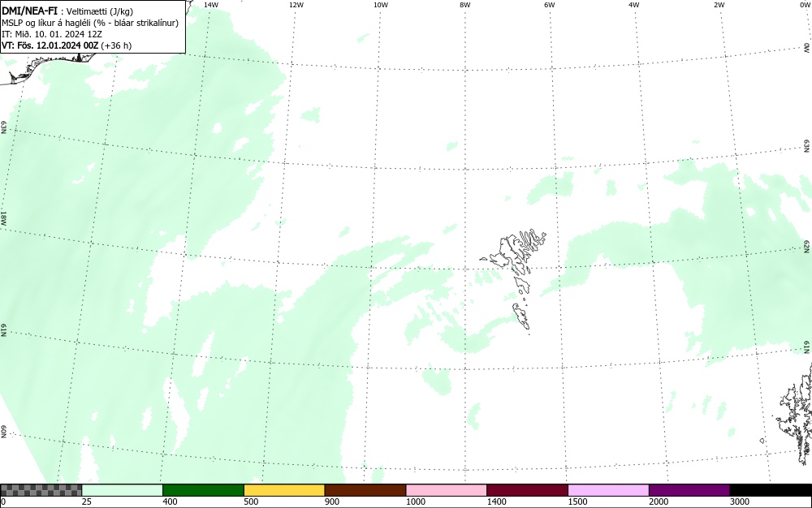Click the legend value '0'
This screenshot has height=508, width=812.
3,502
